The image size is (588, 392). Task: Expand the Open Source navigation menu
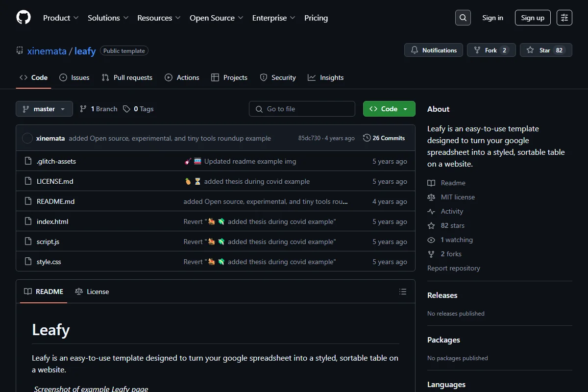pos(216,18)
